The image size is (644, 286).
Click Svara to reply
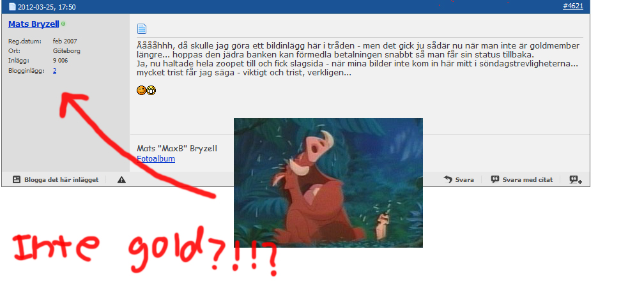coord(459,180)
